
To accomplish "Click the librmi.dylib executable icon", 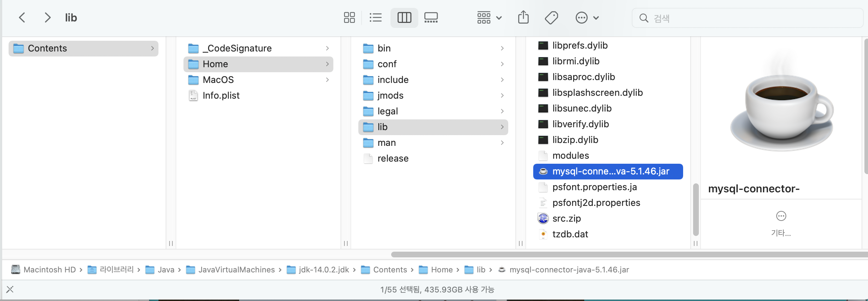I will pyautogui.click(x=543, y=61).
